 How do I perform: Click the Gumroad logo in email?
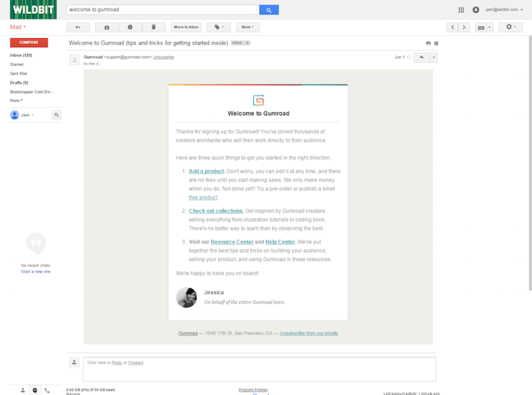click(x=259, y=100)
